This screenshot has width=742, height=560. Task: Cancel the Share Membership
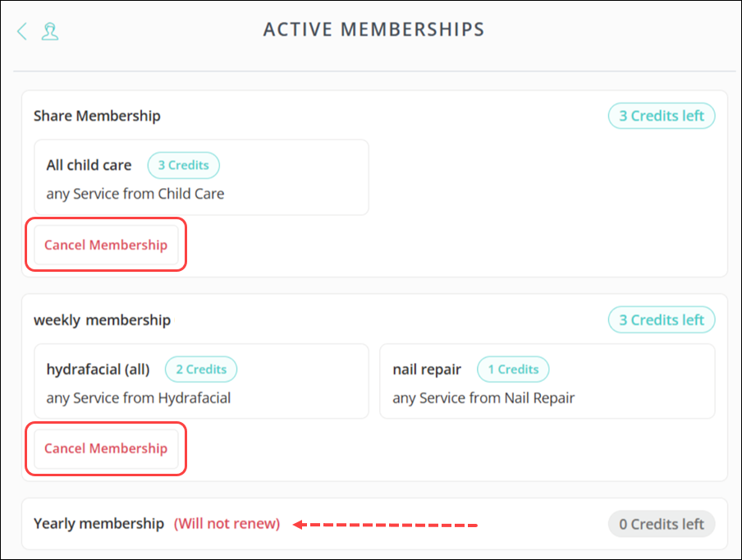105,244
